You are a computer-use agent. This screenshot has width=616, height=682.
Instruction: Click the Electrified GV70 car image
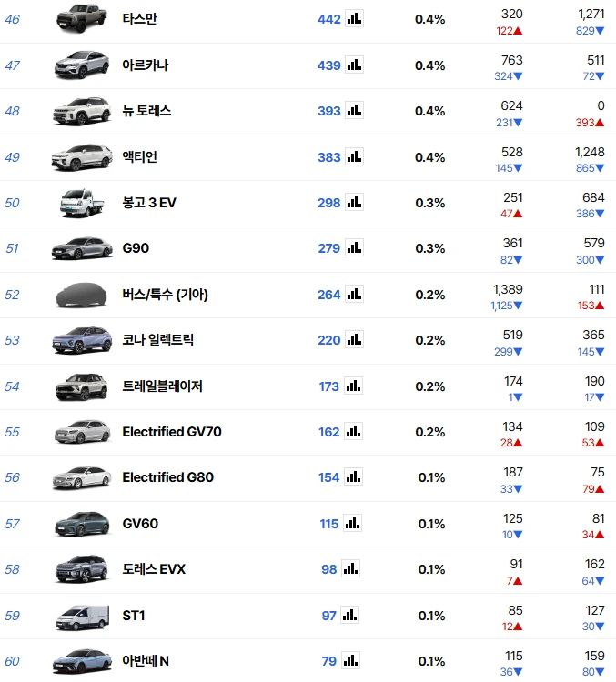[x=82, y=431]
